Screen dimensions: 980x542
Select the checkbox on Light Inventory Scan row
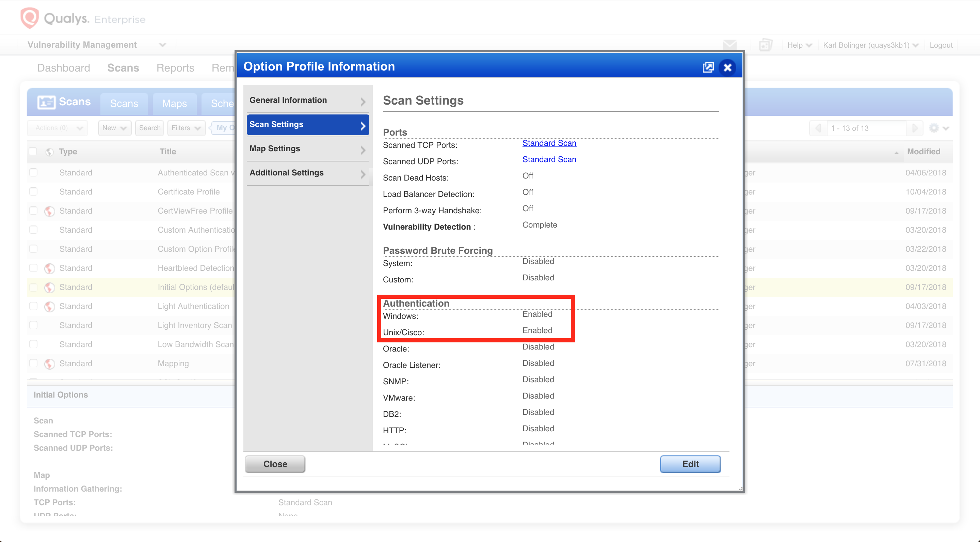point(33,325)
